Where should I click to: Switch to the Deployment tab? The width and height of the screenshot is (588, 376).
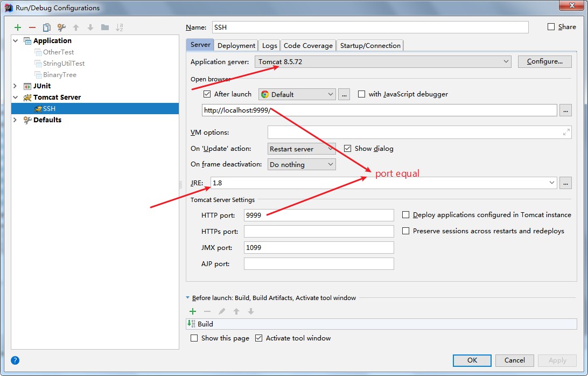[x=236, y=46]
